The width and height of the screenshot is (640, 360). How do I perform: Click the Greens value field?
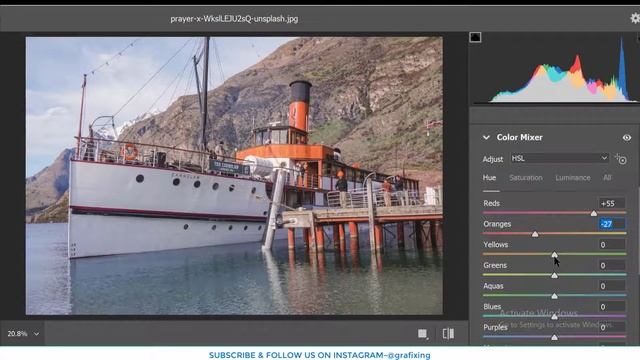[611, 265]
